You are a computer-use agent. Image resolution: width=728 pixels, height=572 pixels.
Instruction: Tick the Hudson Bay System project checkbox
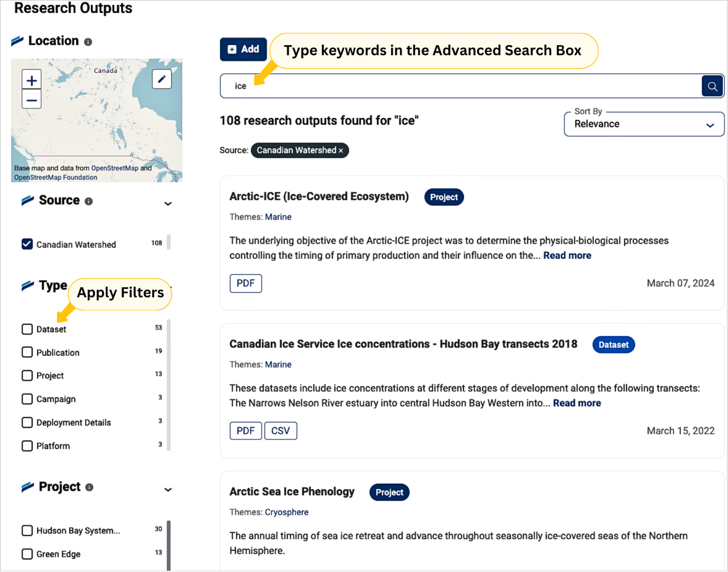tap(27, 531)
